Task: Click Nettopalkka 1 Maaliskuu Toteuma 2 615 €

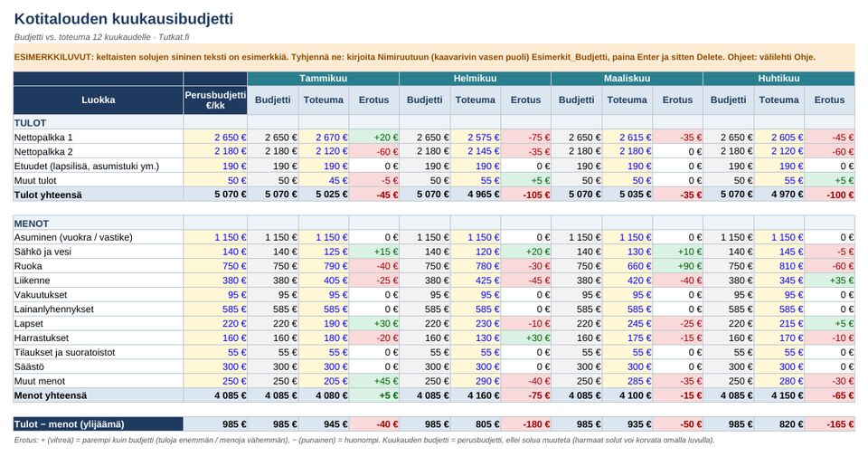Action: pos(627,137)
